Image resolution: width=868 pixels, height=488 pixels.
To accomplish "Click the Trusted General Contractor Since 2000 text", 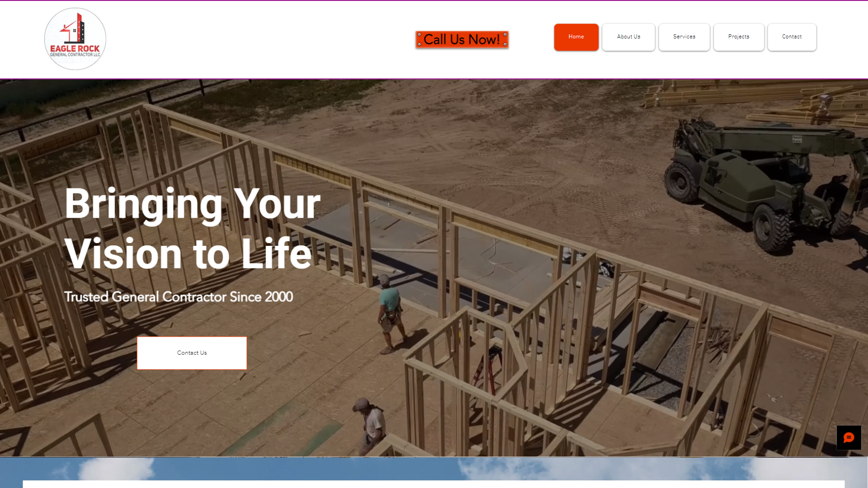I will (179, 297).
